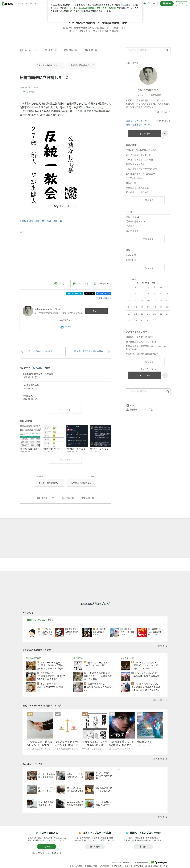Click 記事を報告する report link
This screenshot has height=868, width=190.
104,298
